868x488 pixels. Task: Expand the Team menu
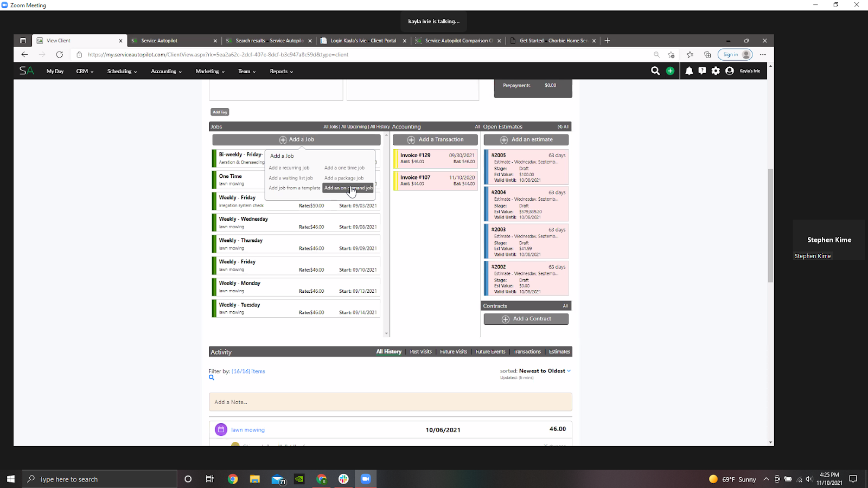(247, 72)
